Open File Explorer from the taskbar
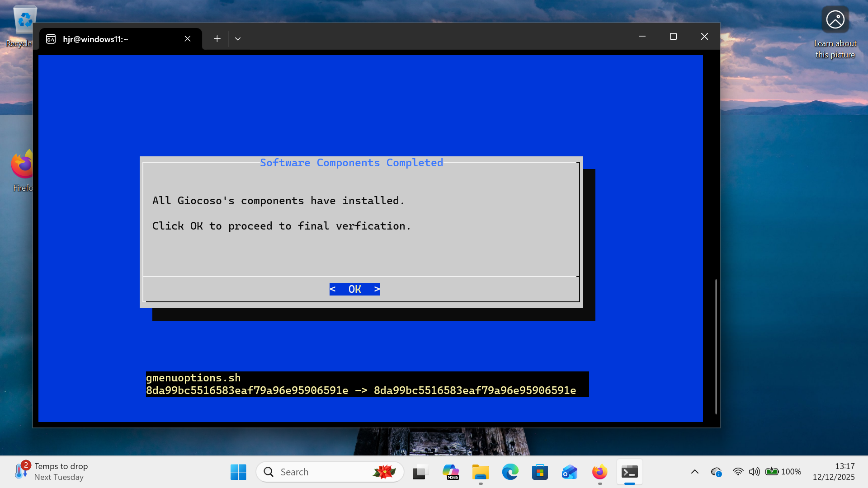The width and height of the screenshot is (868, 488). coord(480,471)
